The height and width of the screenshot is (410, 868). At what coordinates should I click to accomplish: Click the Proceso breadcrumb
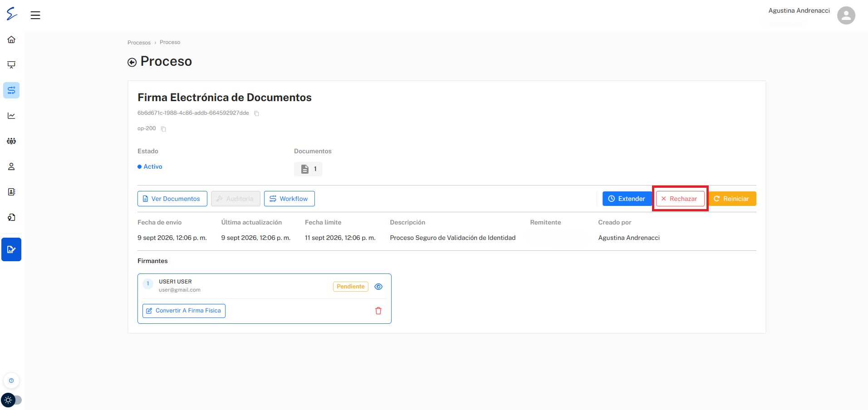[170, 42]
